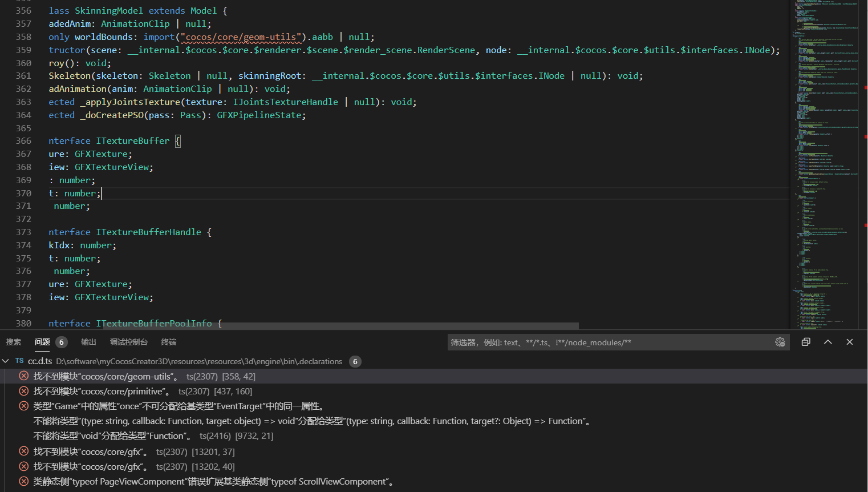Click the collapse all problems icon
Image resolution: width=868 pixels, height=492 pixels.
coord(806,342)
